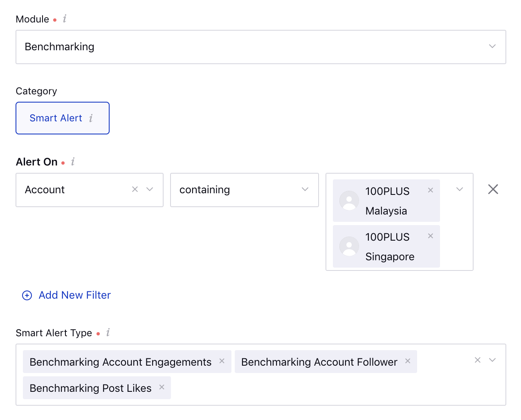Click the Alert On heading
The image size is (521, 420).
click(37, 162)
